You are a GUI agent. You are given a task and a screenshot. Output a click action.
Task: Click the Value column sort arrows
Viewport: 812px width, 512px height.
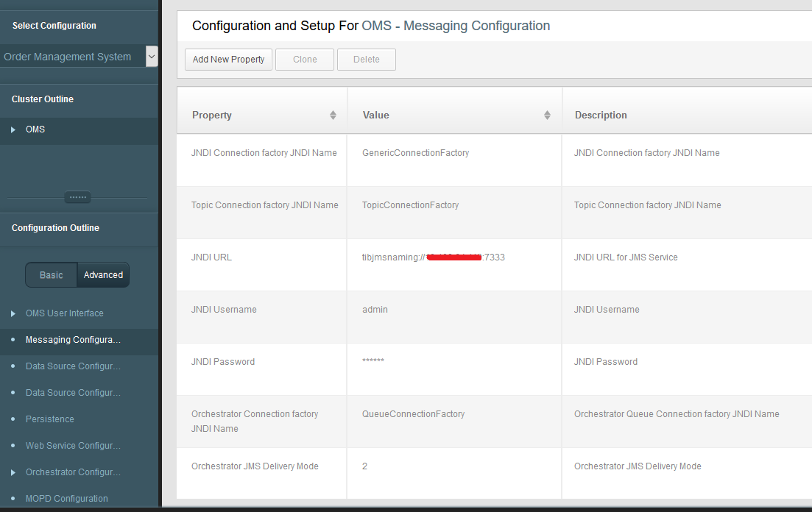pos(547,115)
